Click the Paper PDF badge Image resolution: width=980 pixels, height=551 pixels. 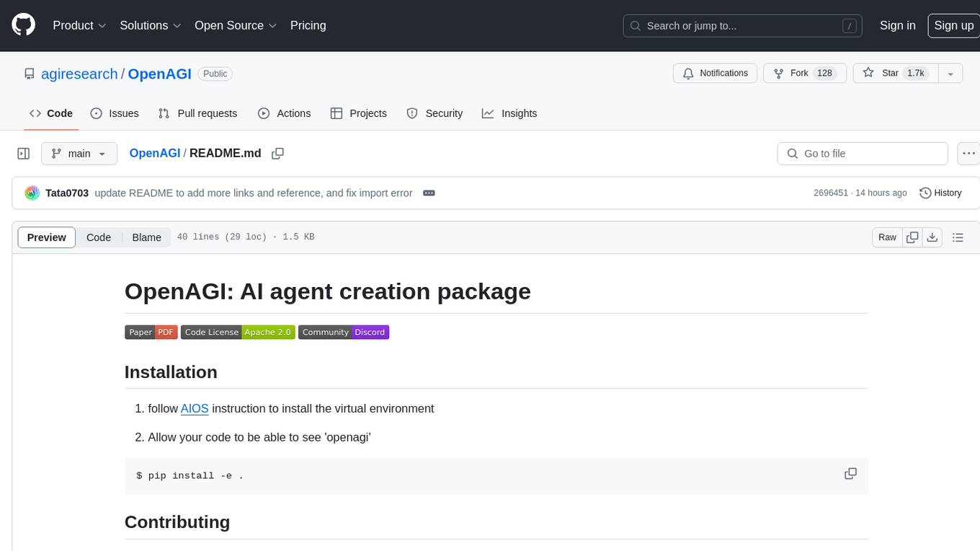point(151,332)
